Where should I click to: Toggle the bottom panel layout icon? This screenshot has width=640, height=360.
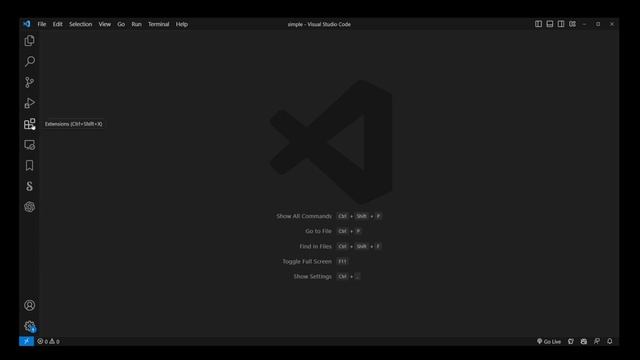coord(550,24)
